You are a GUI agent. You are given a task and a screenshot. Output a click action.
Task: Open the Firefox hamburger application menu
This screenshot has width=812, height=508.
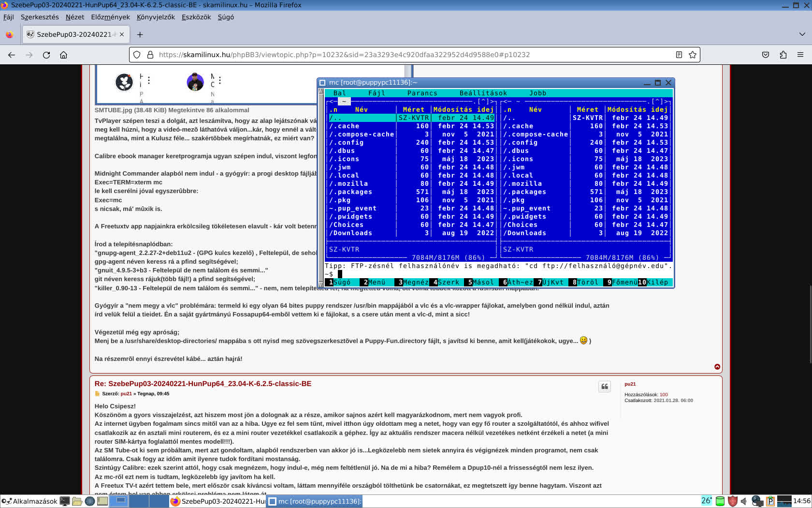tap(800, 55)
